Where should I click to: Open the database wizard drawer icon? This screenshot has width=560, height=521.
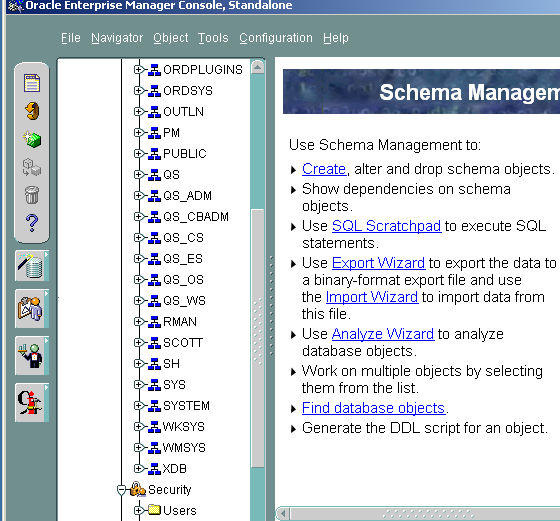(x=32, y=266)
